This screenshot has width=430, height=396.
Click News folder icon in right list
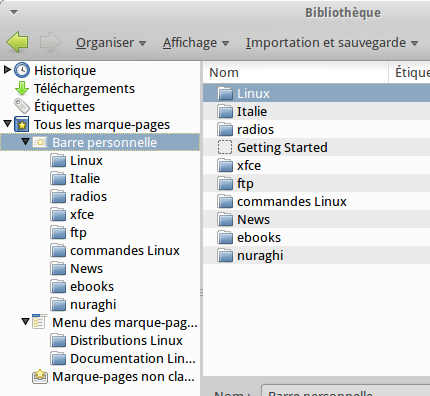click(x=225, y=219)
